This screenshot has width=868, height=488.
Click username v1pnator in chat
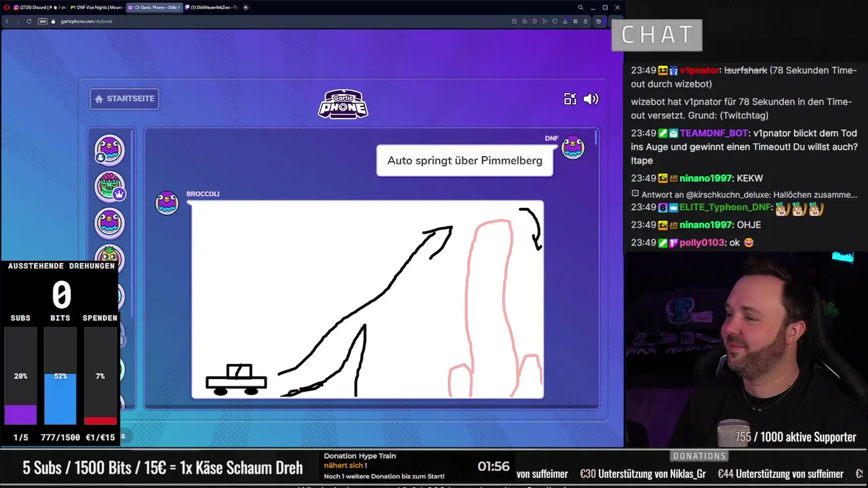tap(699, 70)
